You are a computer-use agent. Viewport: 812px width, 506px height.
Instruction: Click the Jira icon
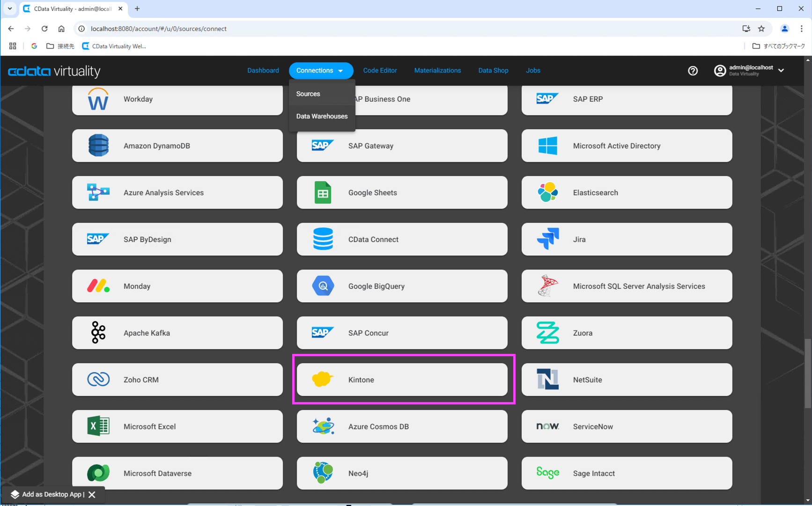548,239
